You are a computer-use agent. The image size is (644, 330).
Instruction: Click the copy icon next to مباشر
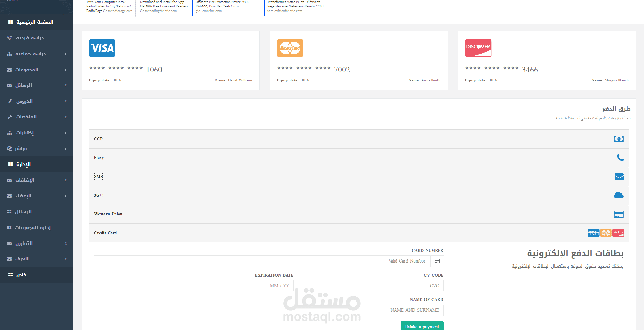[x=10, y=149]
